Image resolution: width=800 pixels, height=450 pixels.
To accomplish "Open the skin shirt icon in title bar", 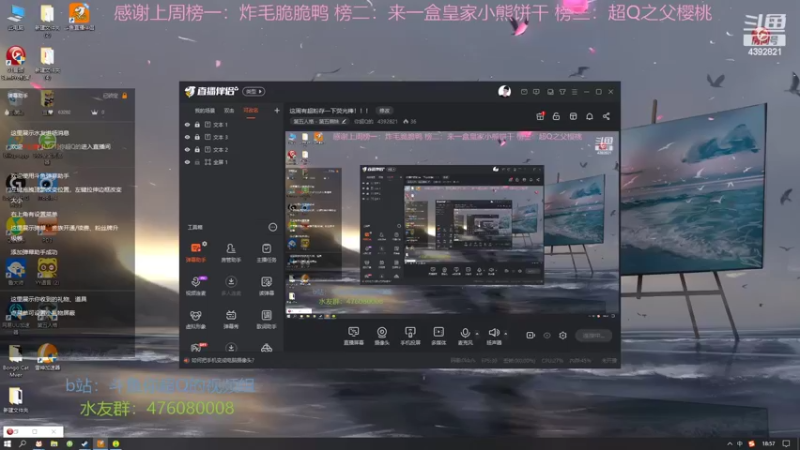I will [x=562, y=92].
